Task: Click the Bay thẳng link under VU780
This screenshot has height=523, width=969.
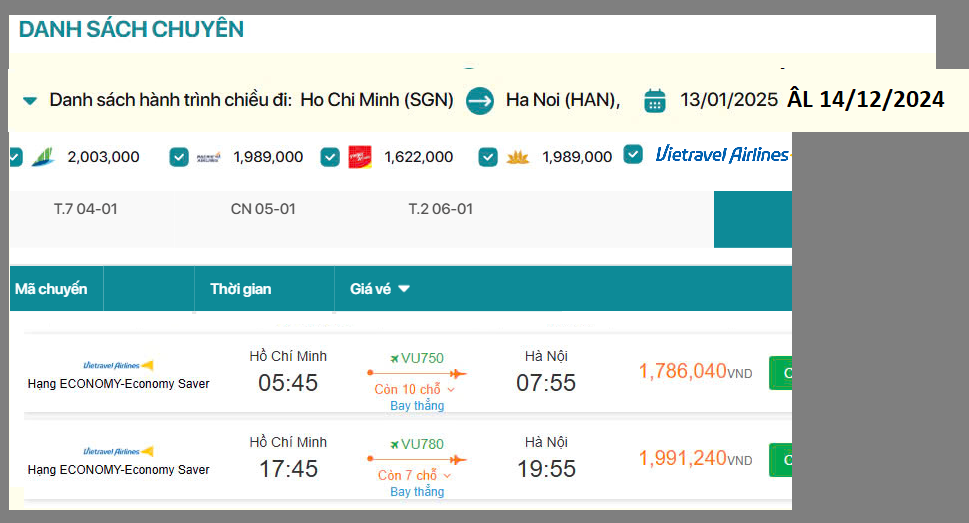Action: coord(417,492)
